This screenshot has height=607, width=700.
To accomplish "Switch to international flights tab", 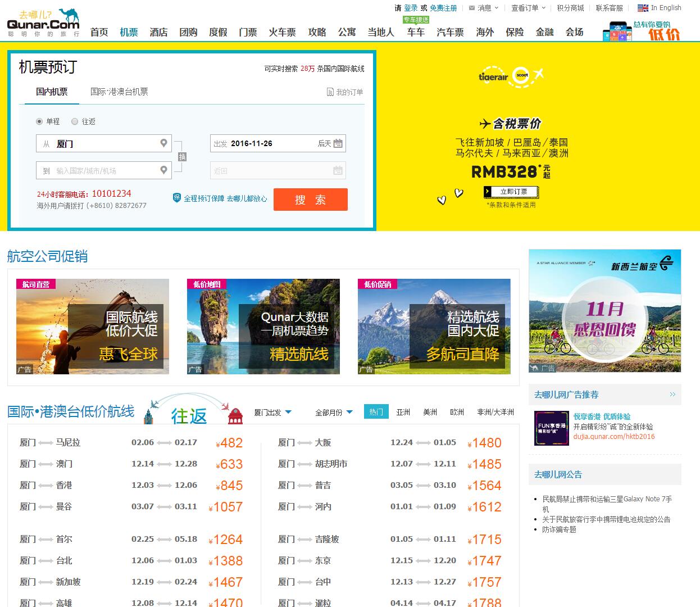I will [x=119, y=92].
